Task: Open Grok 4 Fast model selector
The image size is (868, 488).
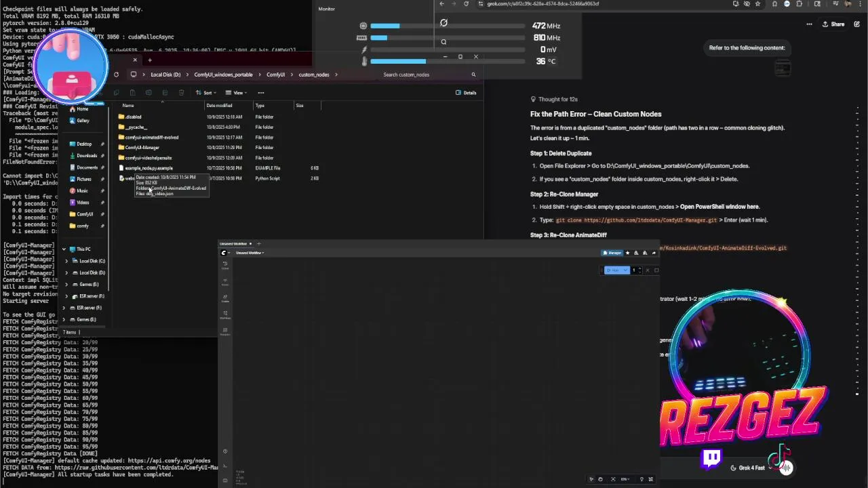Action: 750,468
